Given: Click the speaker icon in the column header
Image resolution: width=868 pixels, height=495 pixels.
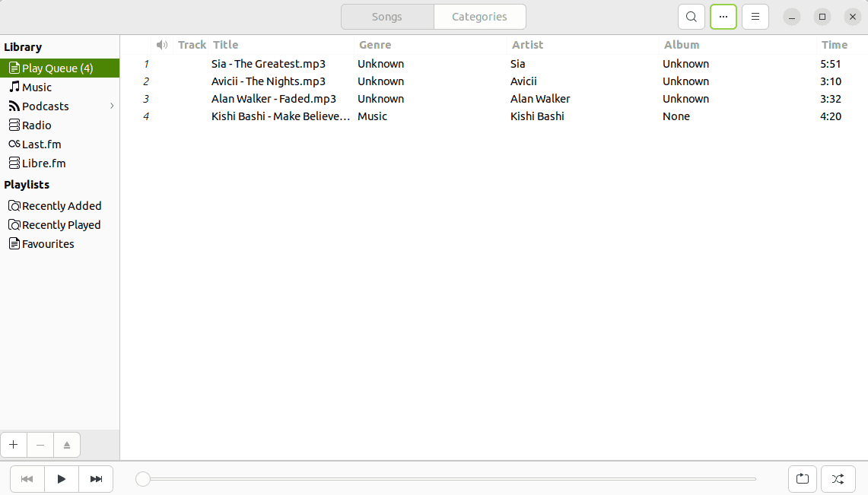Looking at the screenshot, I should click(161, 45).
